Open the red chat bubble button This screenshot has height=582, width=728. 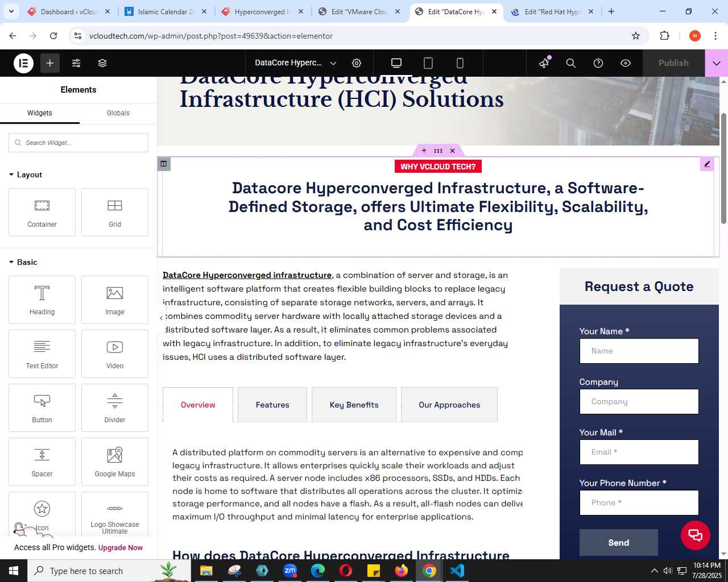(x=696, y=535)
